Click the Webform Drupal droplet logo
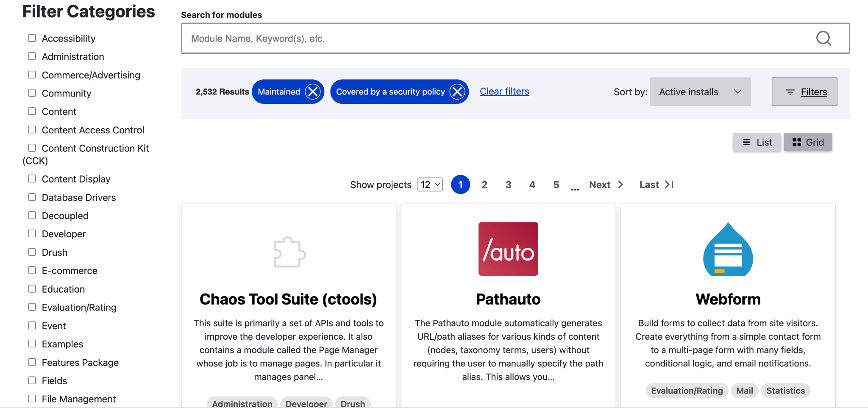The height and width of the screenshot is (410, 868). pos(728,251)
